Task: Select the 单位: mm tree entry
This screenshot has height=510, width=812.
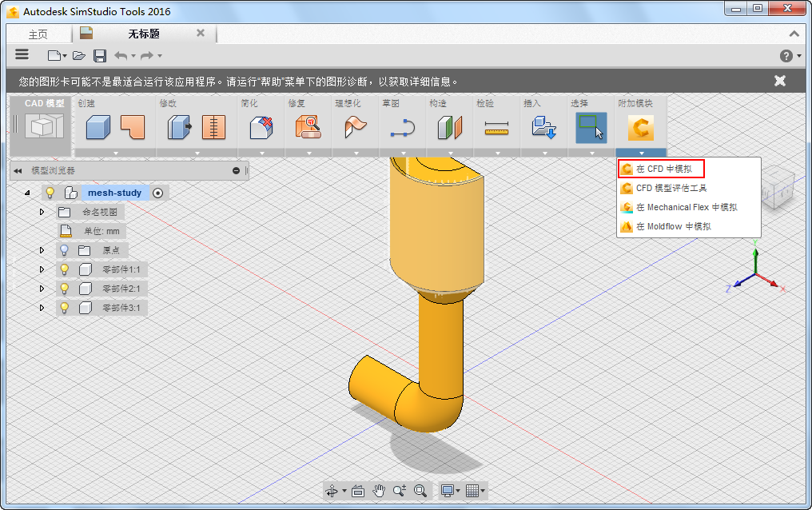Action: pyautogui.click(x=101, y=231)
